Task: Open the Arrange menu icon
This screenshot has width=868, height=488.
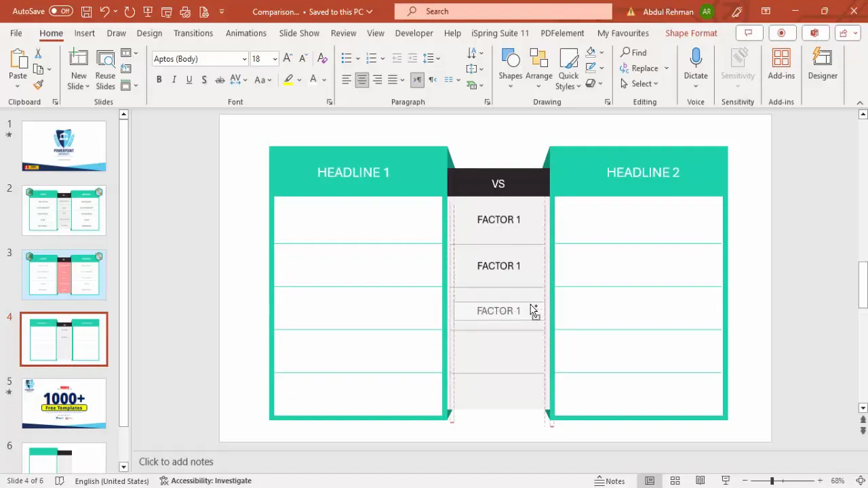Action: (539, 67)
